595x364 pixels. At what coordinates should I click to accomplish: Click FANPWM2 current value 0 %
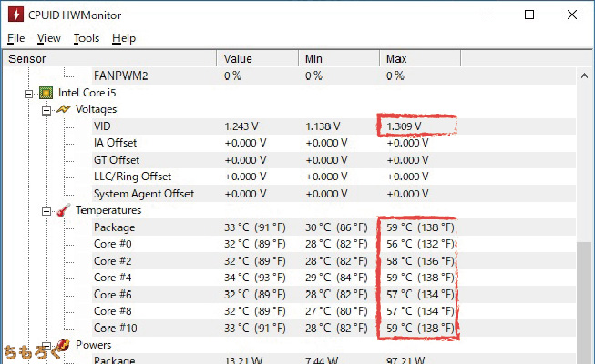pyautogui.click(x=232, y=76)
